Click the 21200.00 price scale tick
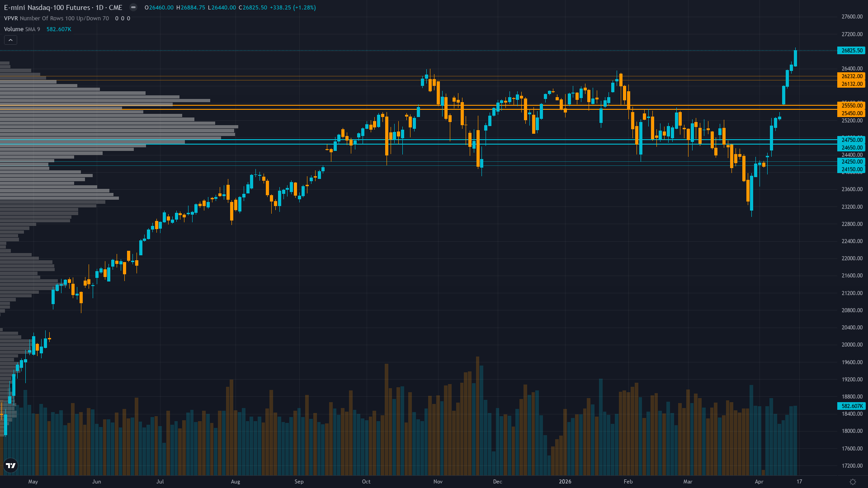 852,293
